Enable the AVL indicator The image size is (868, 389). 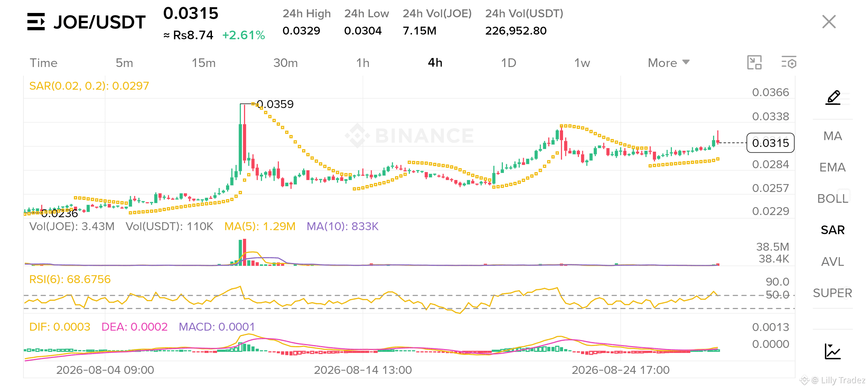click(833, 261)
